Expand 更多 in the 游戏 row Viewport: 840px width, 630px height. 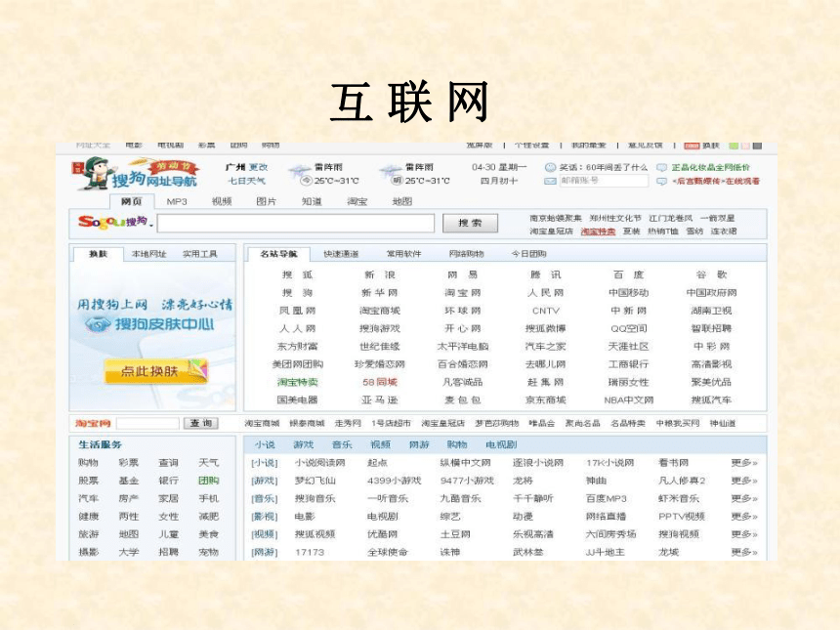tap(744, 481)
